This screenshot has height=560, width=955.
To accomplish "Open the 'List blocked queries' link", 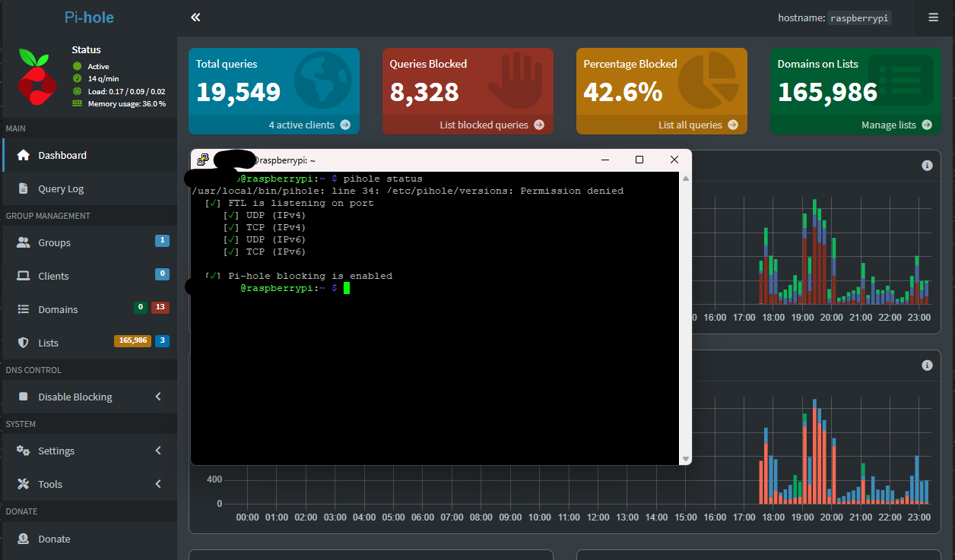I will pyautogui.click(x=468, y=125).
